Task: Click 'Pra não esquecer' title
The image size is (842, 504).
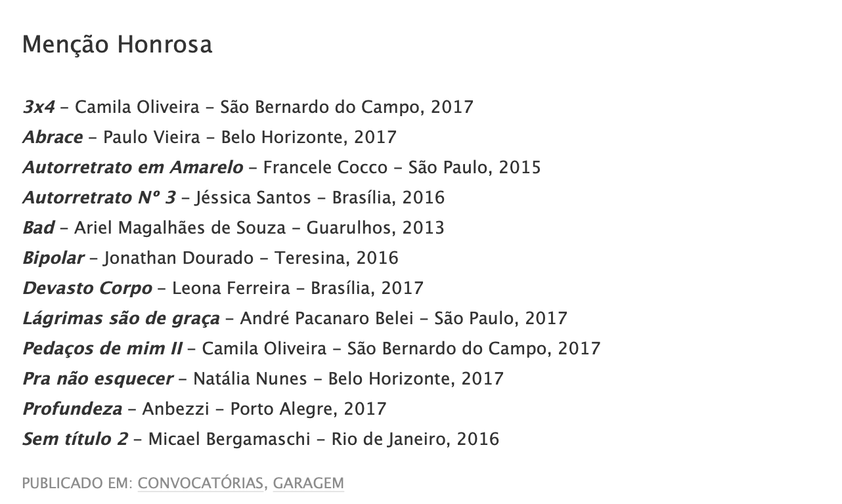Action: point(98,379)
